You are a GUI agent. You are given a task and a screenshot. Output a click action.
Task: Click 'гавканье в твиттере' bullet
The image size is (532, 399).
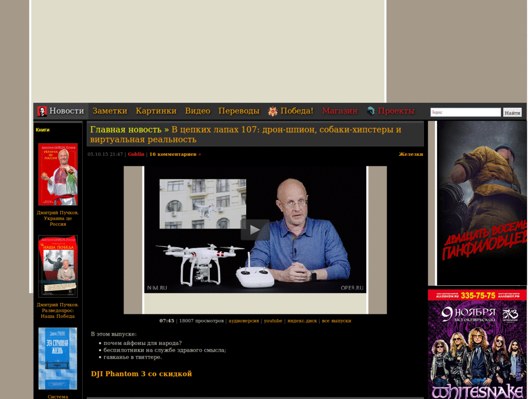point(132,357)
